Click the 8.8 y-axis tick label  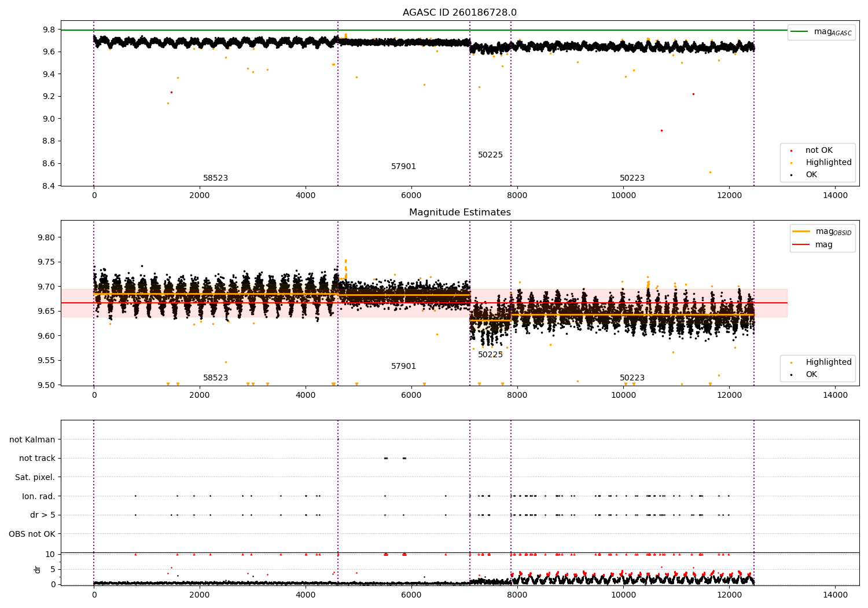click(x=49, y=141)
